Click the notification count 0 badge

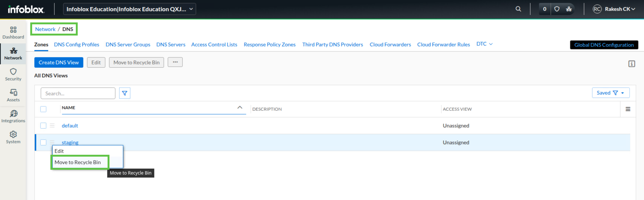(544, 9)
